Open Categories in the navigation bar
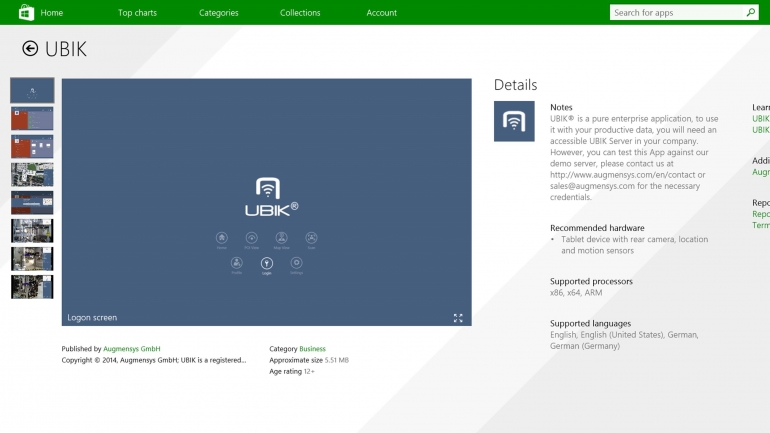Viewport: 770px width, 433px height. coord(219,13)
